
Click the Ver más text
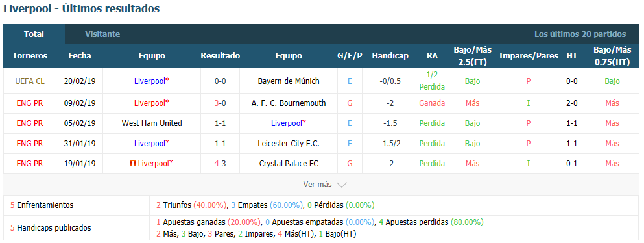[x=317, y=185]
